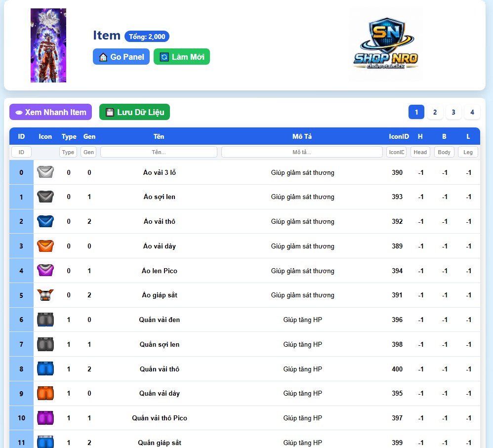This screenshot has height=448, width=493.
Task: Click the name Áo vải dày
Action: (160, 246)
